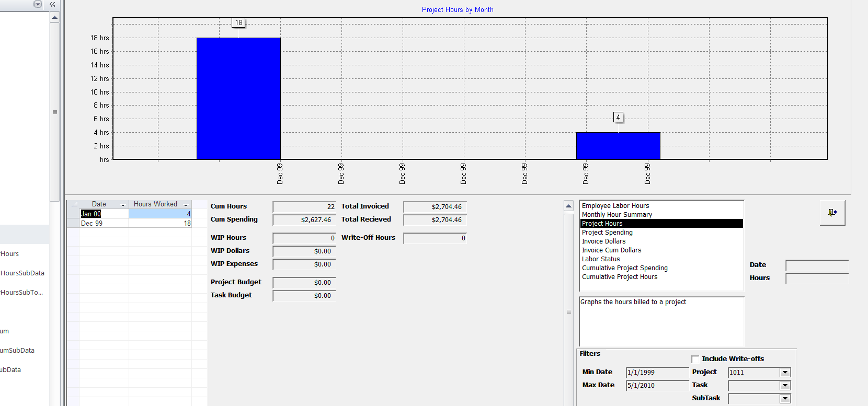Viewport: 868px width, 406px height.
Task: Click the 18-hour blue chart bar
Action: [x=238, y=98]
